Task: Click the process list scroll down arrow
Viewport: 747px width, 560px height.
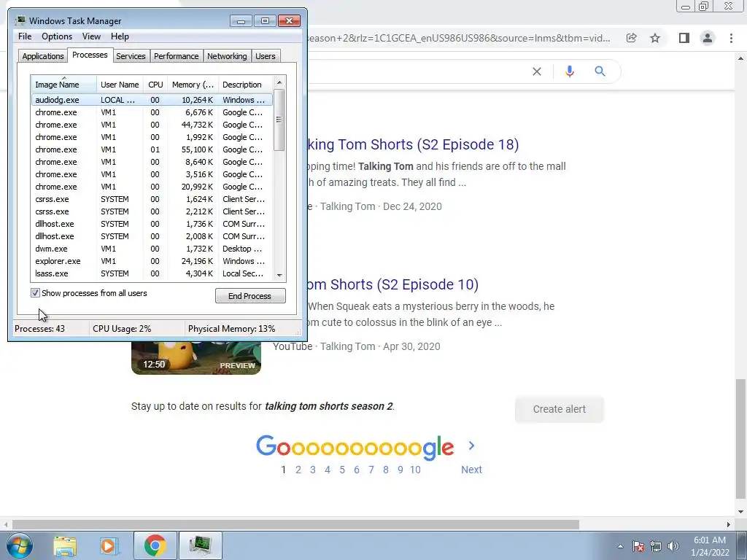Action: tap(279, 275)
